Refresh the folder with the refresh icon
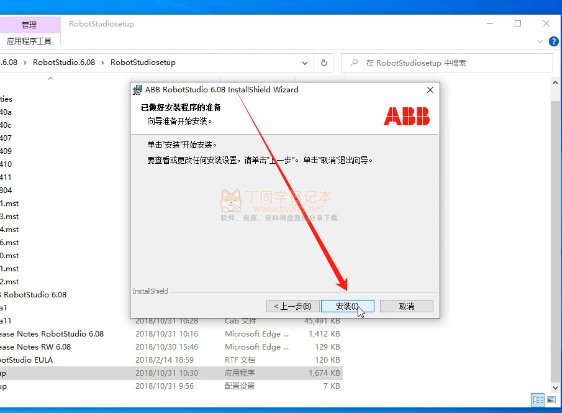 (x=324, y=63)
